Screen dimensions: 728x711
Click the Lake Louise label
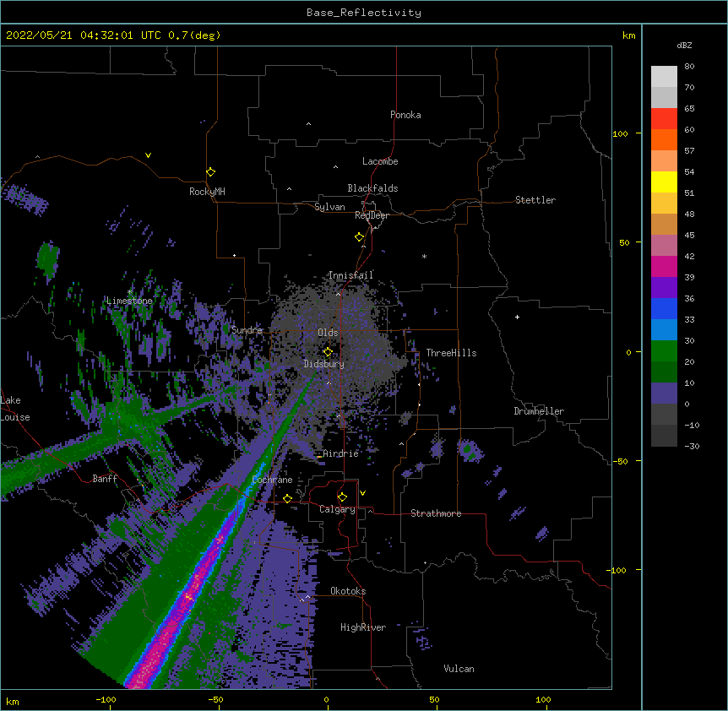click(15, 409)
